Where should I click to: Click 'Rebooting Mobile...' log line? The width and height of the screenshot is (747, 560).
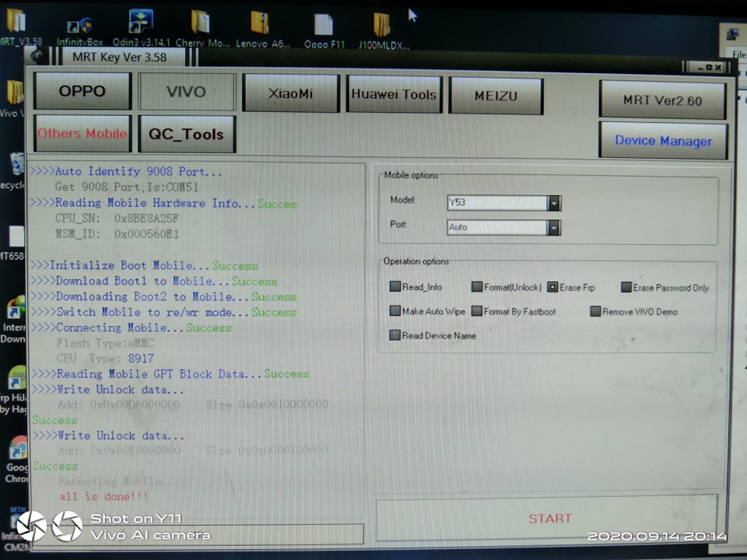(117, 481)
